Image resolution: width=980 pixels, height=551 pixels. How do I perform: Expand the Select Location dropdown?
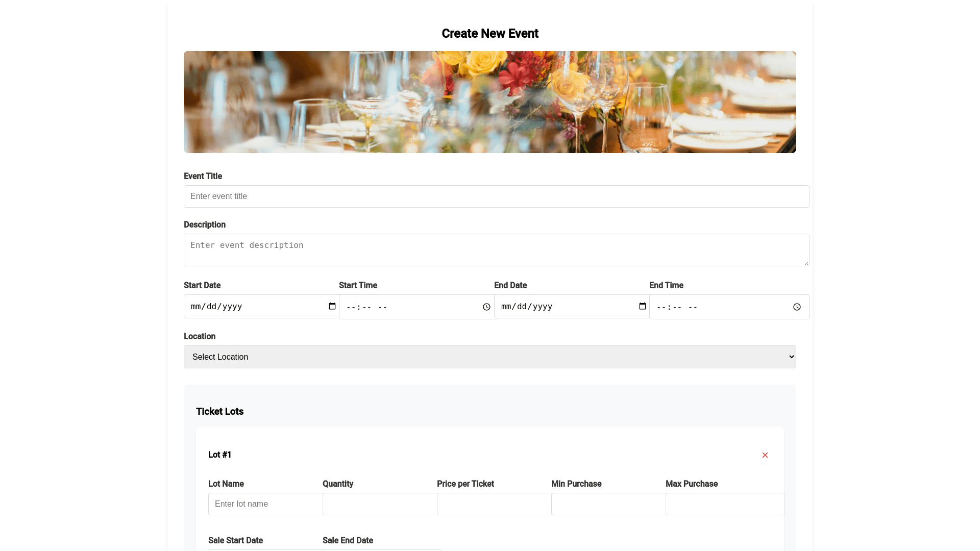(x=489, y=357)
